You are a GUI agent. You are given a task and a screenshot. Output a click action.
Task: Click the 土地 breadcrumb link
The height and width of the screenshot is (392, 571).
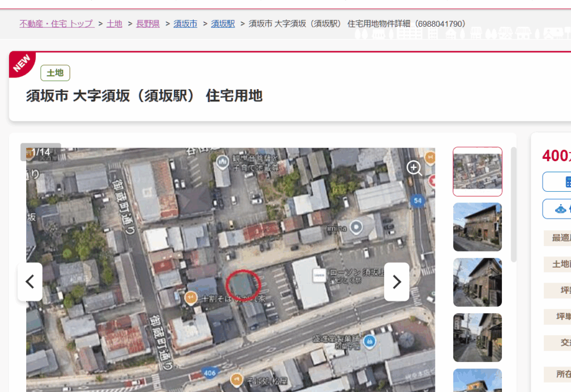coord(114,23)
